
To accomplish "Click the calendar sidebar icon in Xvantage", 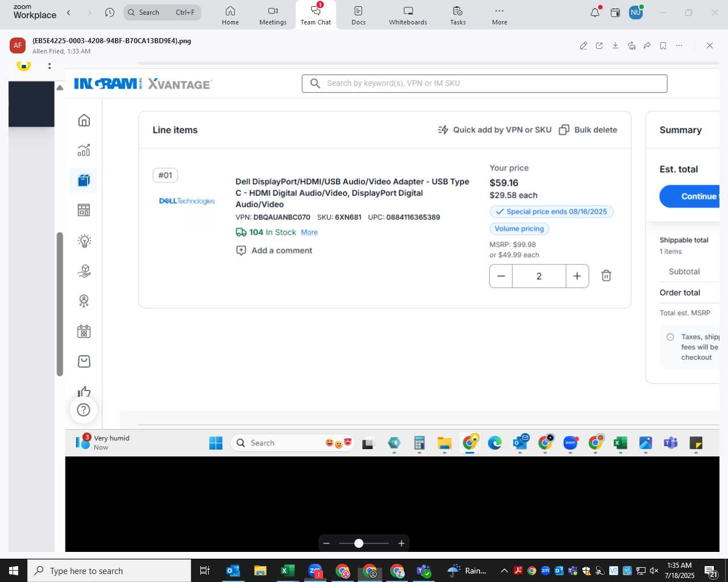I will click(84, 331).
